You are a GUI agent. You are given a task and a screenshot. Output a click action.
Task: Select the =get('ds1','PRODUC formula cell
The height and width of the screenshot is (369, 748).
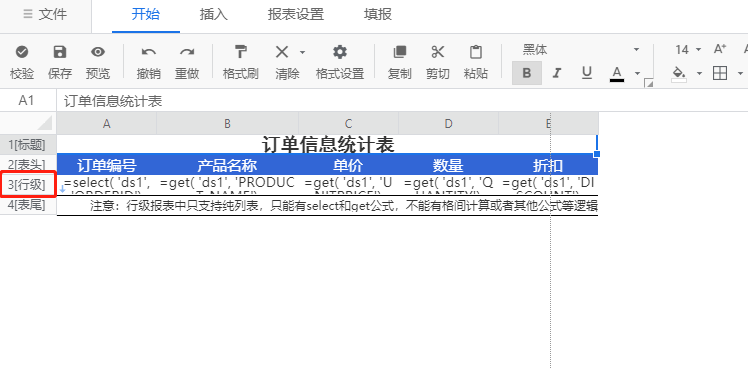click(228, 185)
